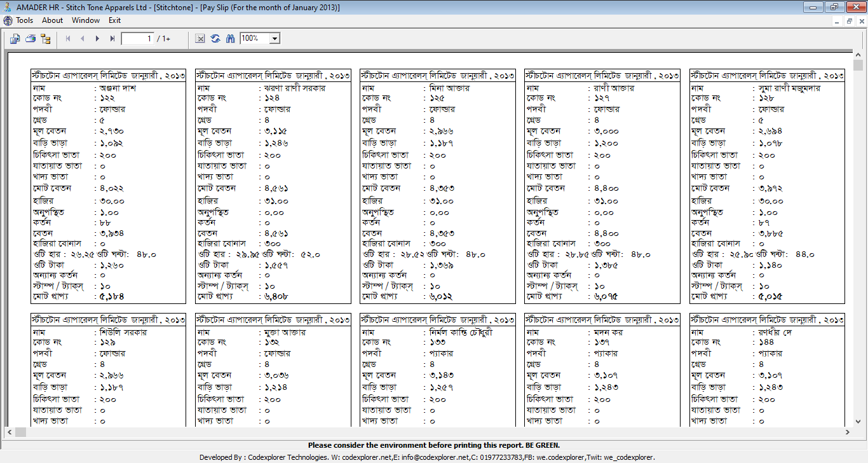Viewport: 868px width, 463px height.
Task: Click the horizontal scrollbar right arrow
Action: pos(848,432)
